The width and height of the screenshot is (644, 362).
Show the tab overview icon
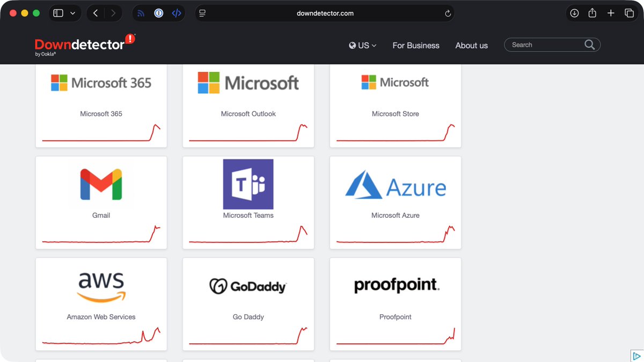point(629,13)
